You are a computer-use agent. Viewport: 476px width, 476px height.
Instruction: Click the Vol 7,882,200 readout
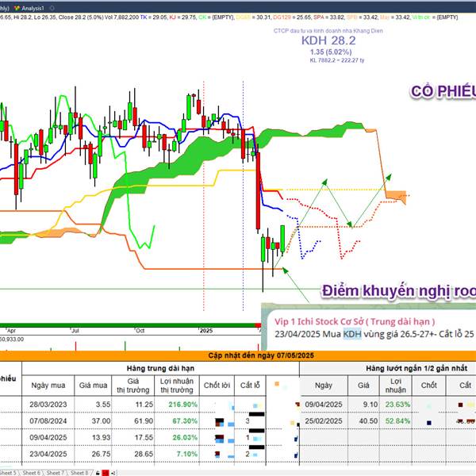[x=121, y=17]
